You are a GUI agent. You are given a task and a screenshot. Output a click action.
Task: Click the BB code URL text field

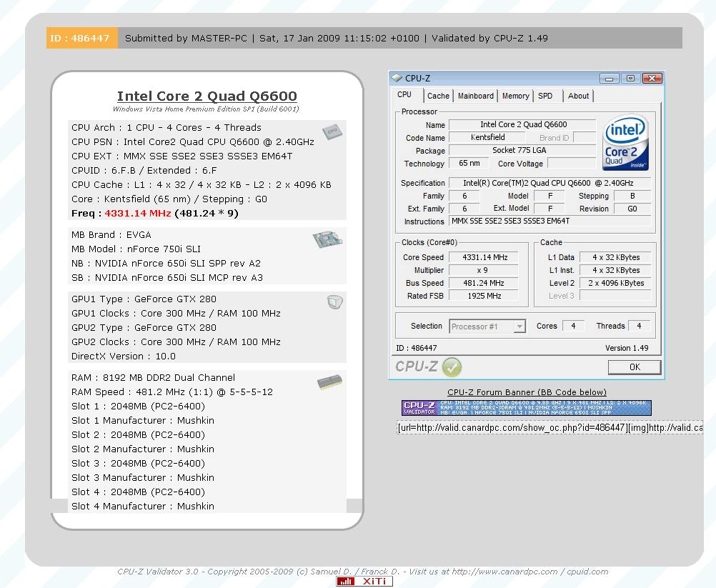point(550,428)
